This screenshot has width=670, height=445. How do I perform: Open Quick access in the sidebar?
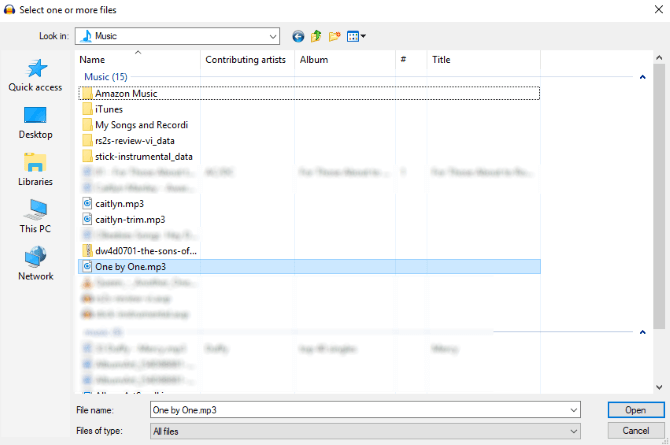pos(35,75)
